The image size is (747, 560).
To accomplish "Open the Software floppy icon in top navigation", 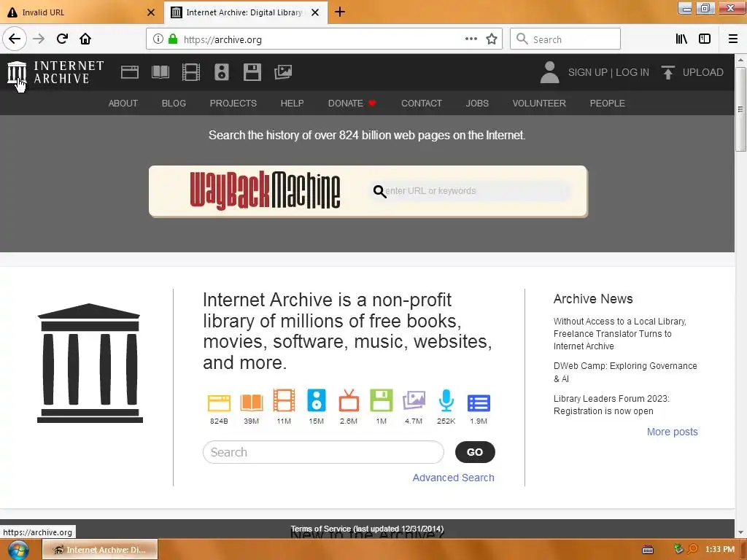I will click(252, 72).
